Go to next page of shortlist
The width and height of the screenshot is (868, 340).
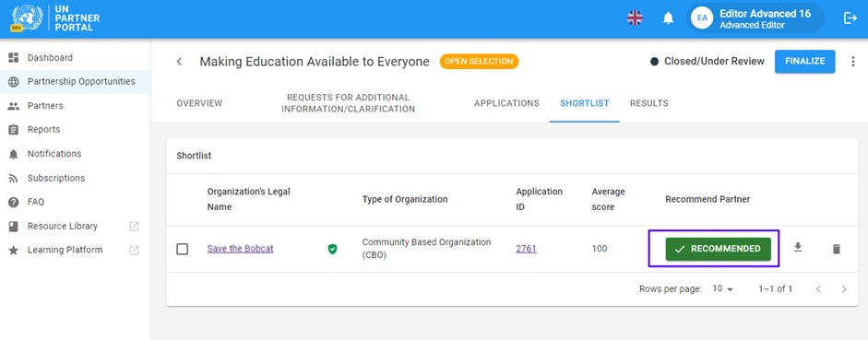[x=844, y=289]
